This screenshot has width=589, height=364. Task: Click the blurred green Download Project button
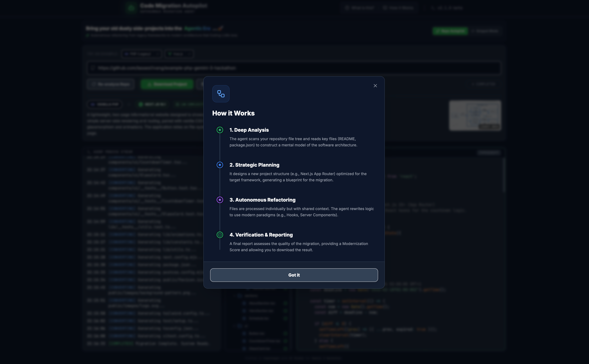pyautogui.click(x=167, y=84)
